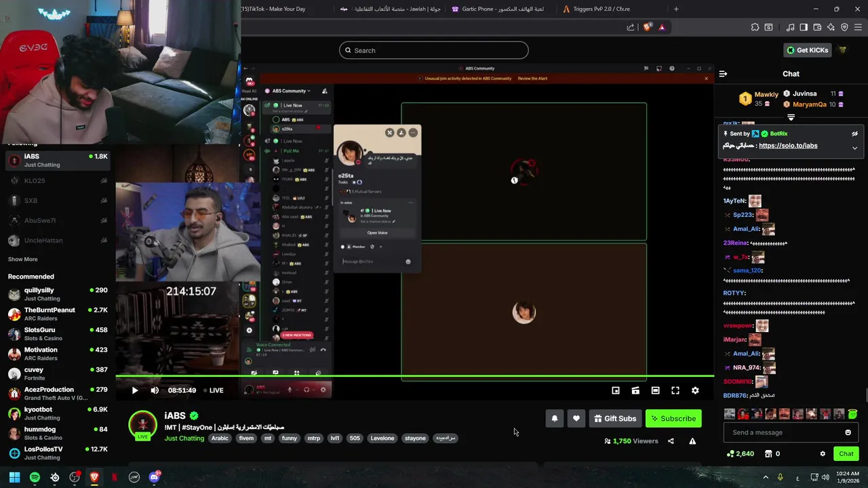
Task: Open the Kick shop icon
Action: [x=768, y=454]
